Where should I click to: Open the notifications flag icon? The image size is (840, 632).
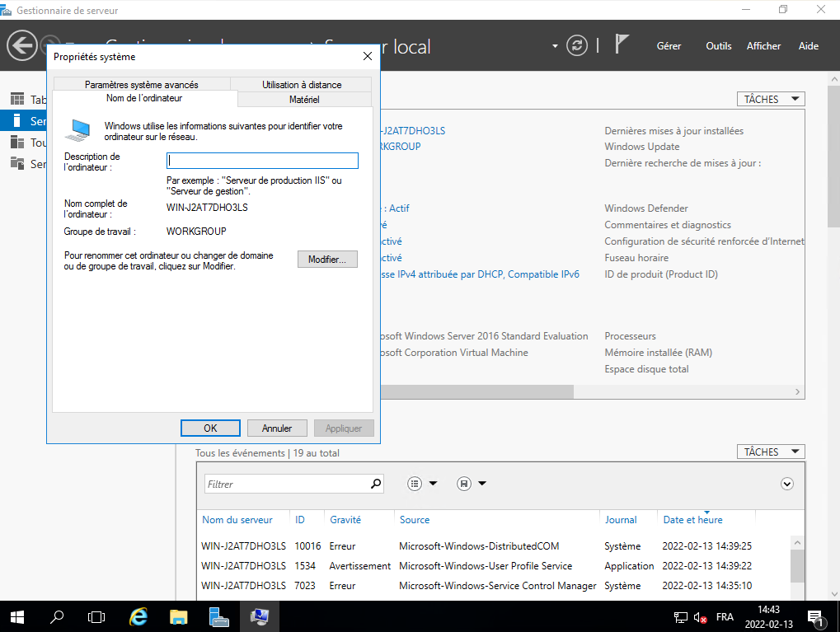[622, 44]
